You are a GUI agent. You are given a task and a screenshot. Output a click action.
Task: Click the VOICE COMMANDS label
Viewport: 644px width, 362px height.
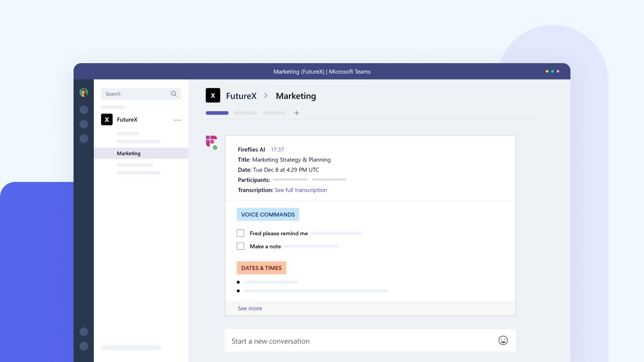click(x=268, y=214)
